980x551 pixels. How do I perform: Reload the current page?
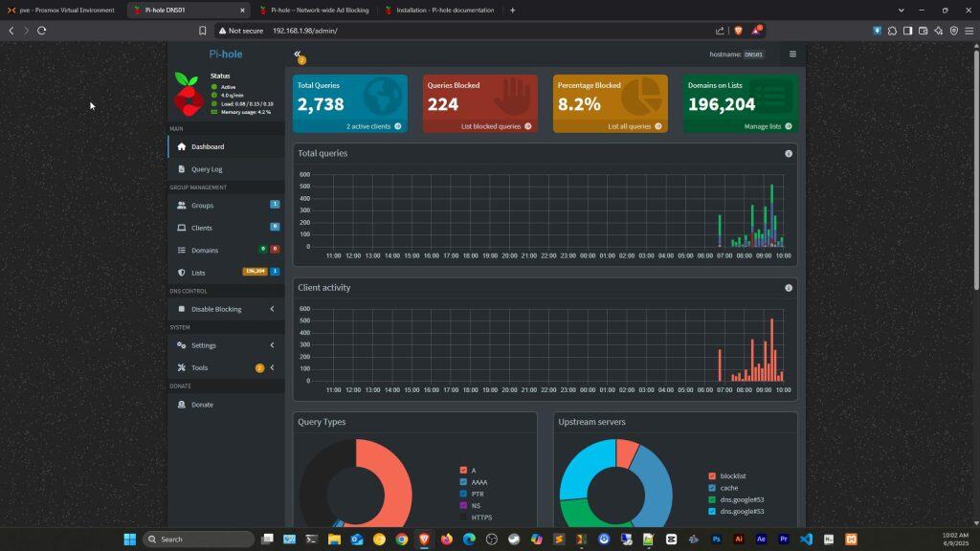(x=42, y=30)
